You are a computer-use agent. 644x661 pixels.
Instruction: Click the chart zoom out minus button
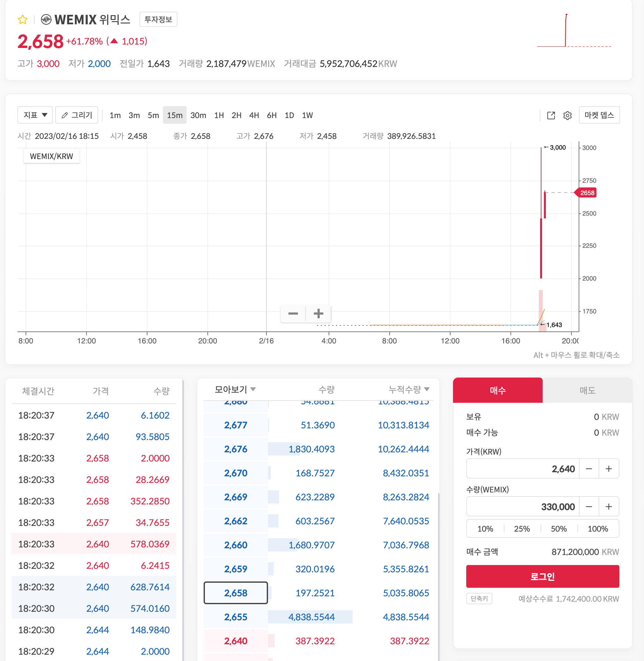[293, 313]
